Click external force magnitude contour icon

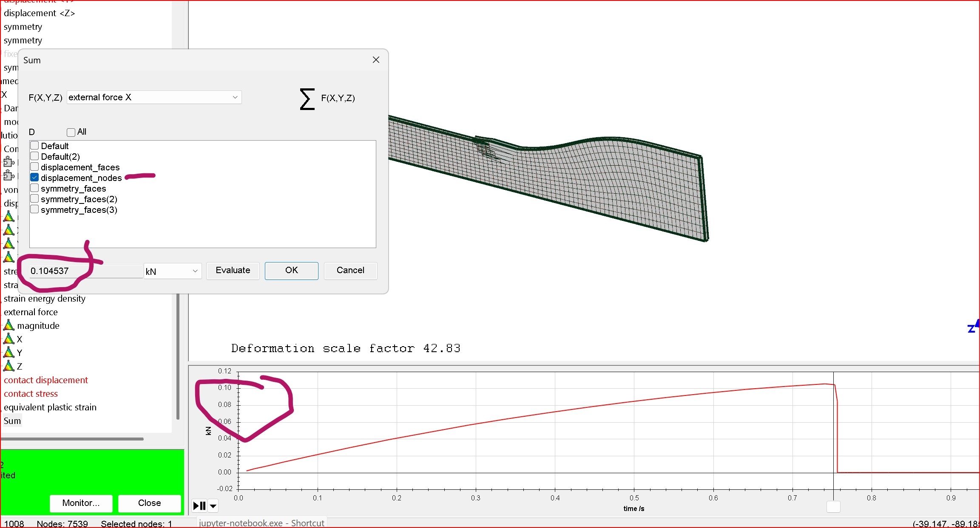pyautogui.click(x=9, y=326)
